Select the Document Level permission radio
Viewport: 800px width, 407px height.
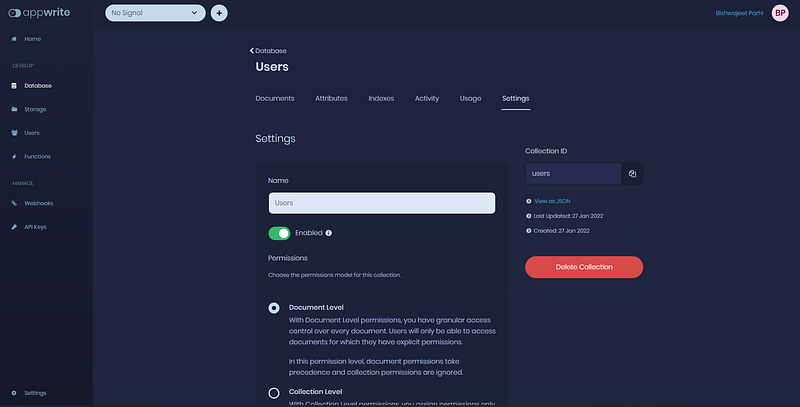274,308
